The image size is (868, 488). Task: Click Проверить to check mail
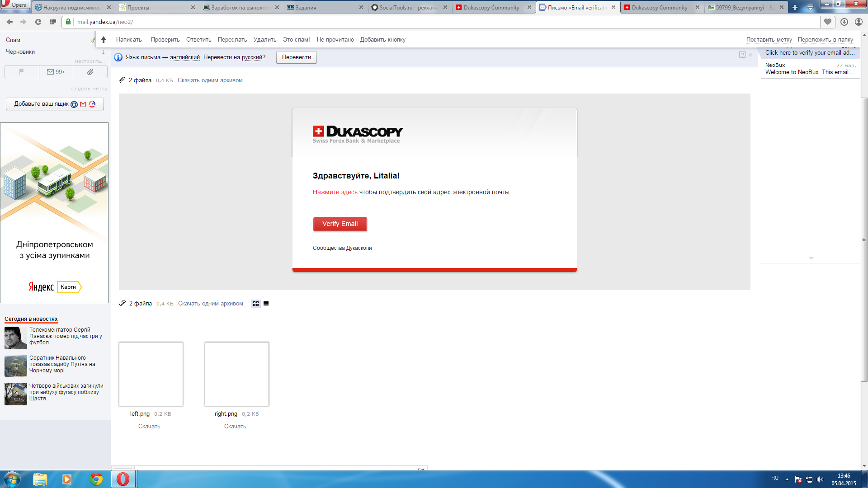click(x=165, y=40)
